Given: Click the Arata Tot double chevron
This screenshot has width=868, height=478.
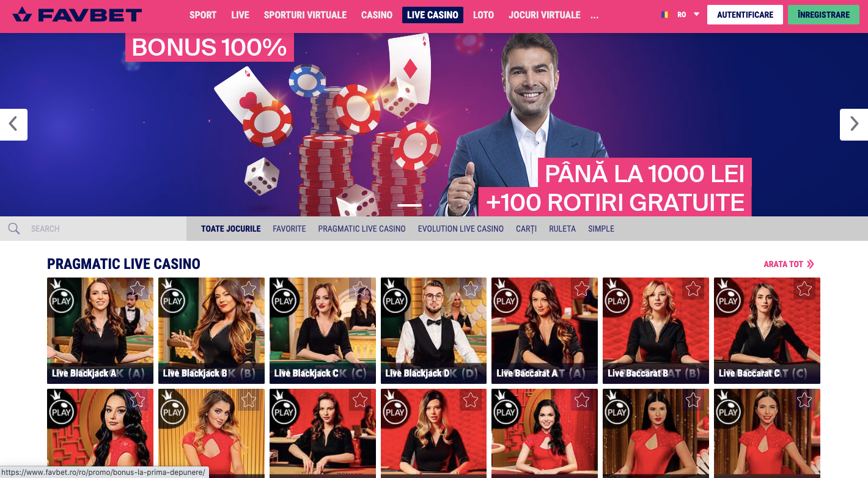Looking at the screenshot, I should click(x=811, y=264).
